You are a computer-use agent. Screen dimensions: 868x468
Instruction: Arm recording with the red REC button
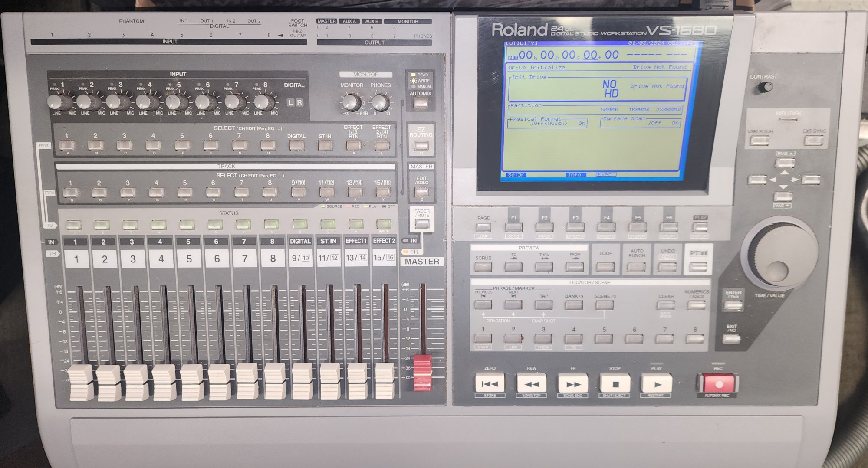718,384
